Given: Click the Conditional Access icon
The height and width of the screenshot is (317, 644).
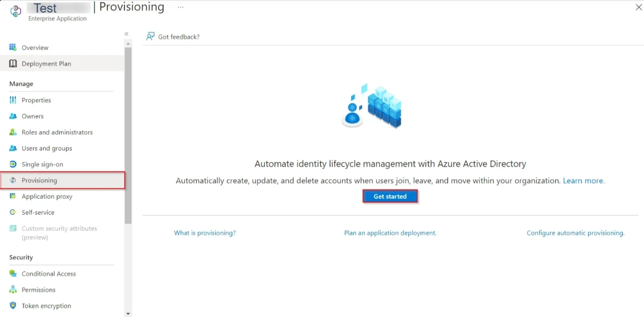Looking at the screenshot, I should (13, 274).
